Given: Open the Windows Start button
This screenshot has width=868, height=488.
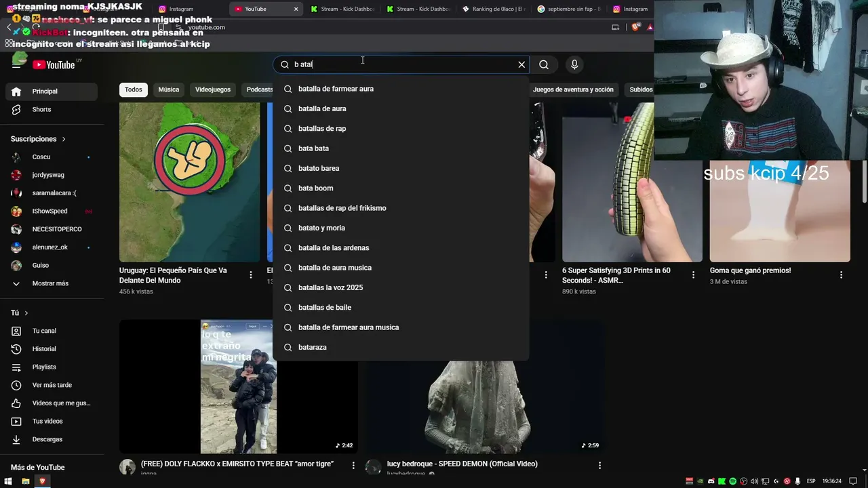Looking at the screenshot, I should tap(9, 481).
